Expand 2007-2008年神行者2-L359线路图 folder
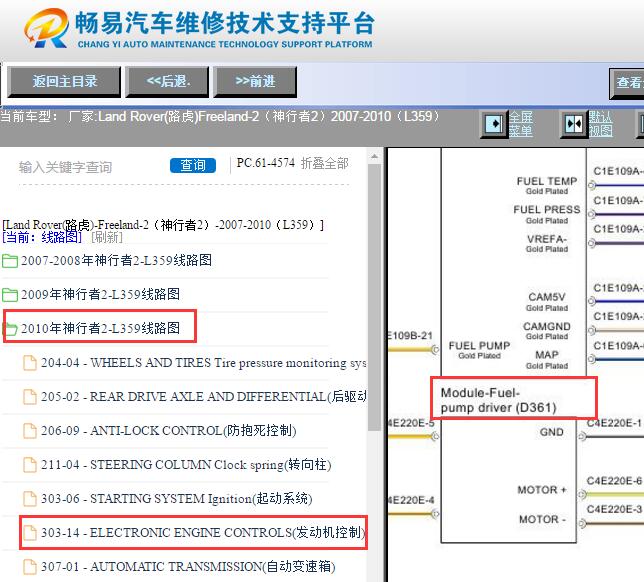The image size is (644, 582). (x=116, y=260)
